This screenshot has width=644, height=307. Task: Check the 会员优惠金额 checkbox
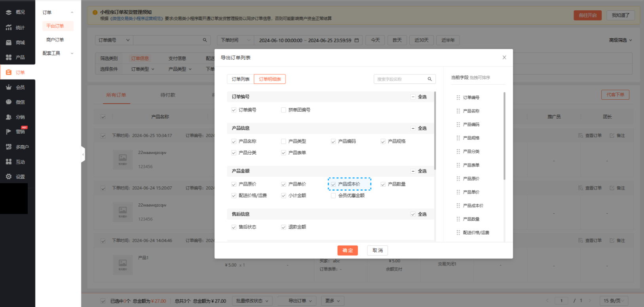click(333, 195)
